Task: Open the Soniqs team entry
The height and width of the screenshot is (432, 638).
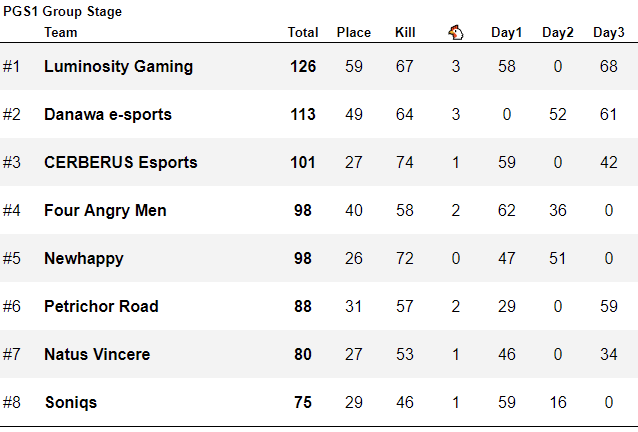Action: (x=70, y=403)
